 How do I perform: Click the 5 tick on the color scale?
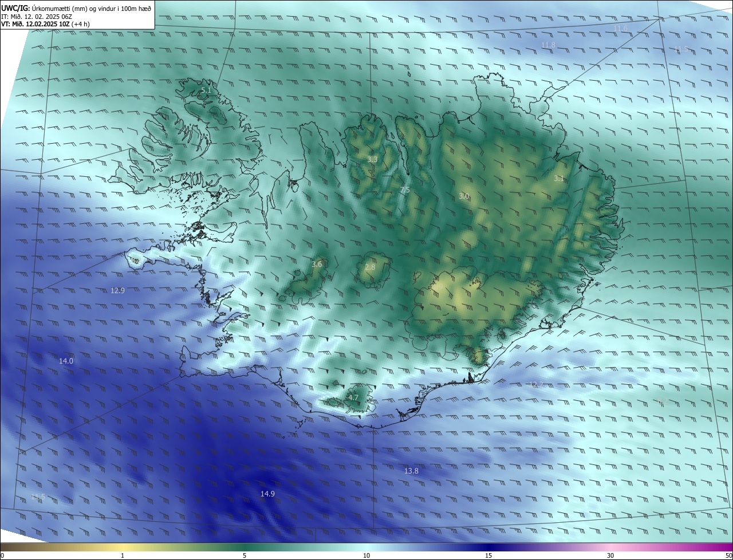point(245,555)
